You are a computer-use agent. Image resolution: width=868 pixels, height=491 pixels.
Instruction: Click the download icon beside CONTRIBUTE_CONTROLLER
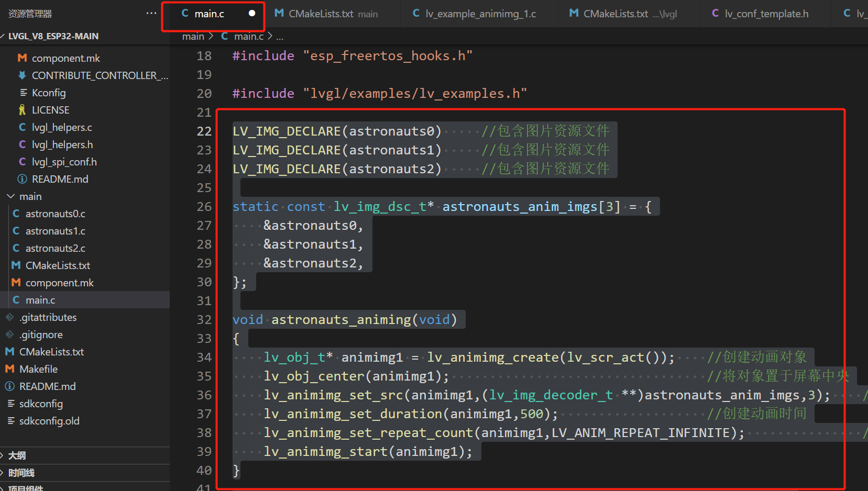tap(21, 75)
